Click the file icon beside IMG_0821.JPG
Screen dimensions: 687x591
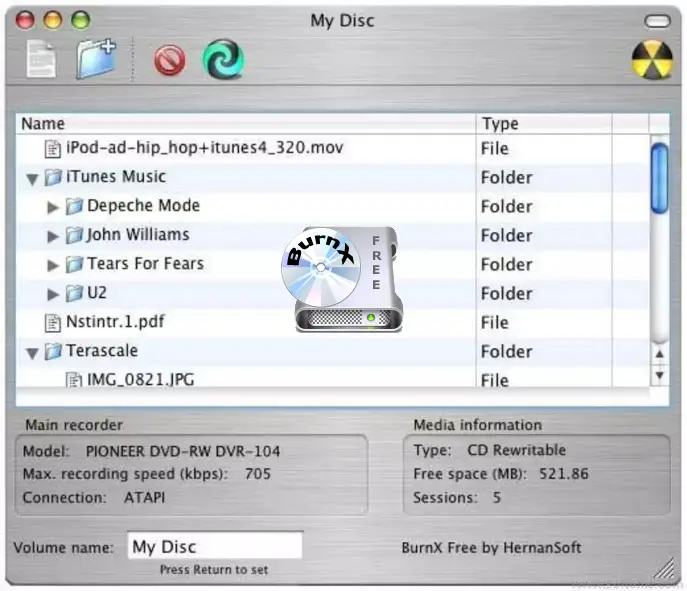(x=74, y=379)
